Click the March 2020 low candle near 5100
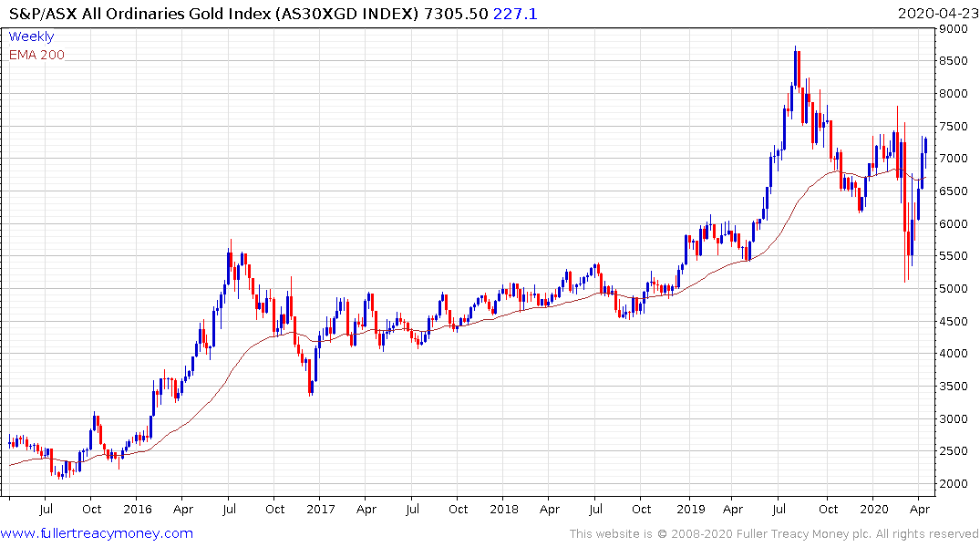The image size is (980, 547). (905, 201)
